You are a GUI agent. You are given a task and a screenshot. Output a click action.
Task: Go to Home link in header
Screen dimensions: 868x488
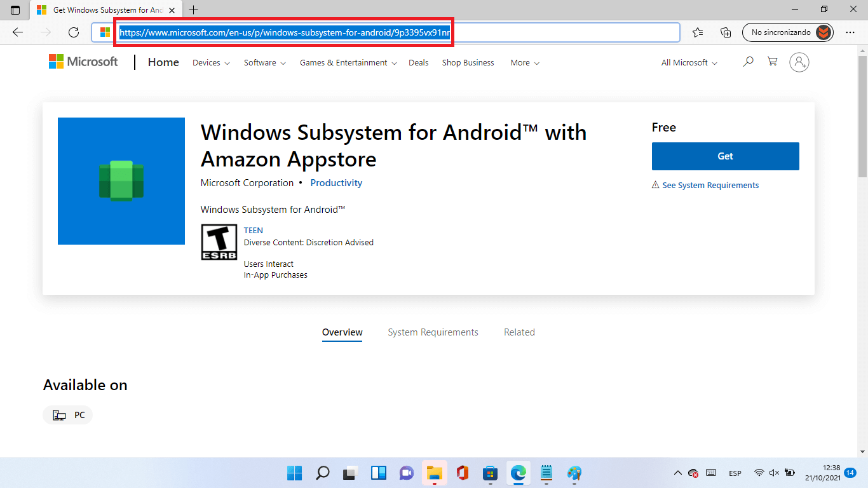click(163, 62)
